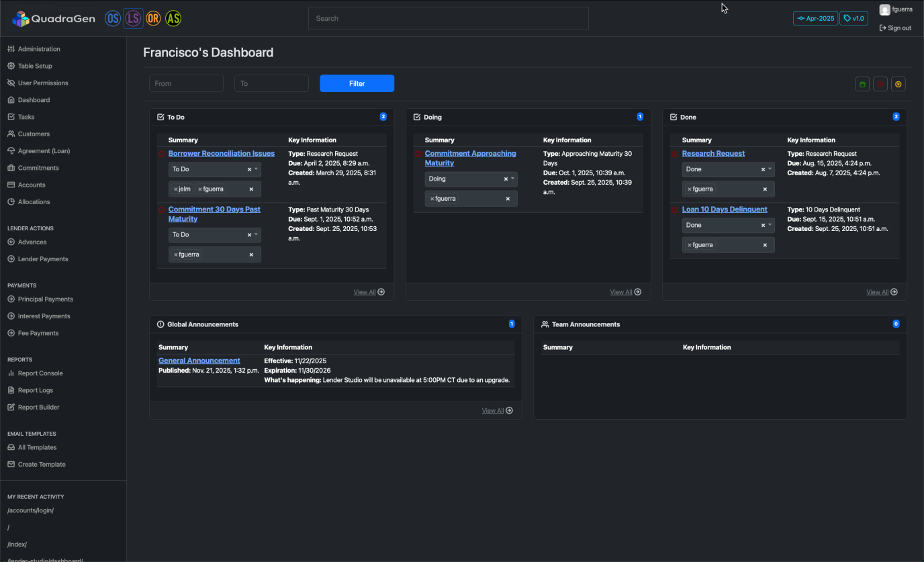The image size is (924, 562).
Task: Click the To Do count badge
Action: click(383, 117)
